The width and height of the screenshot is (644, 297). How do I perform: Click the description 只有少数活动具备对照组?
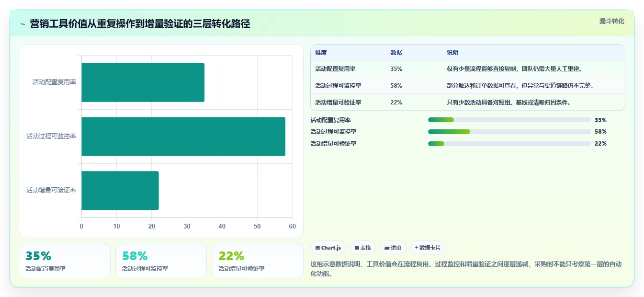508,102
